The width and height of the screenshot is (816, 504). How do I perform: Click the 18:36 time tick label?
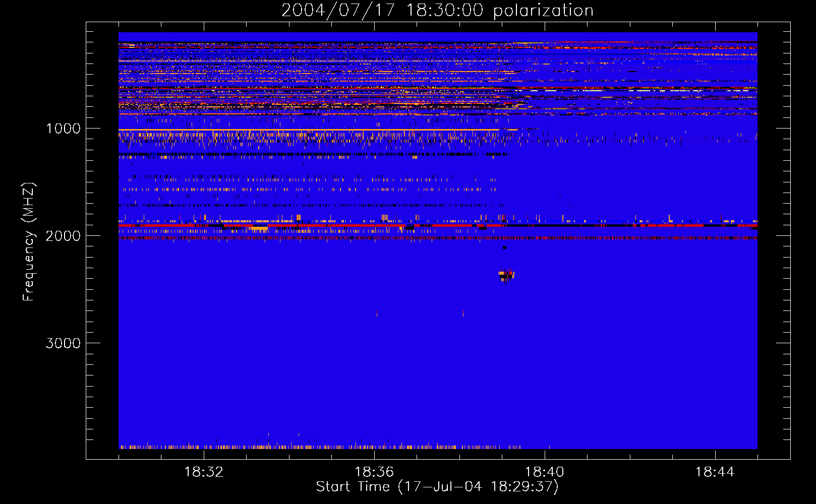tap(374, 472)
